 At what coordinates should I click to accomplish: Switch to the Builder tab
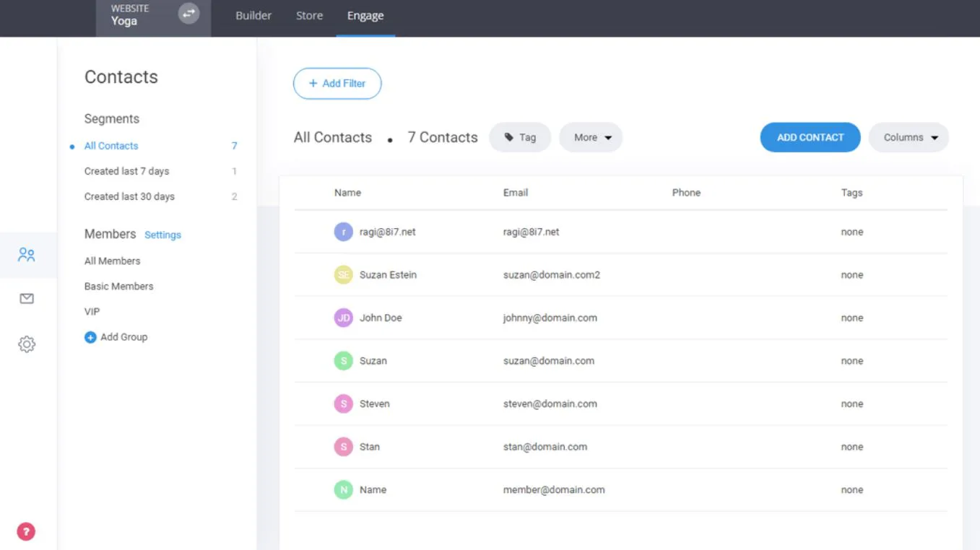(x=253, y=16)
